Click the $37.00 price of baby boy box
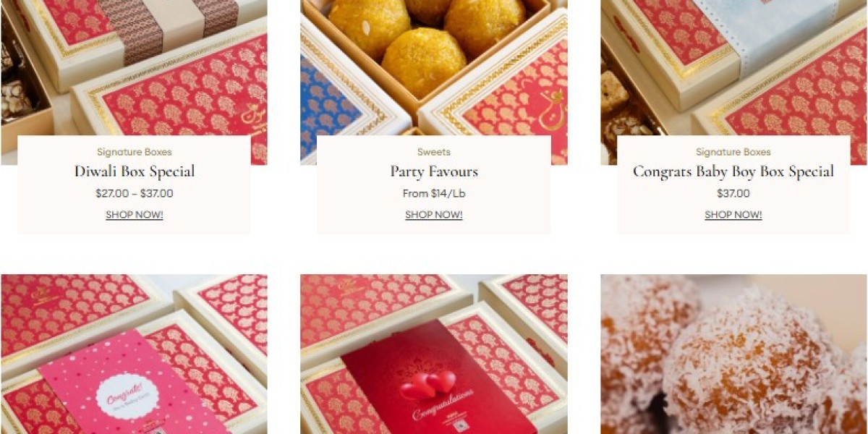The height and width of the screenshot is (434, 868). (733, 194)
